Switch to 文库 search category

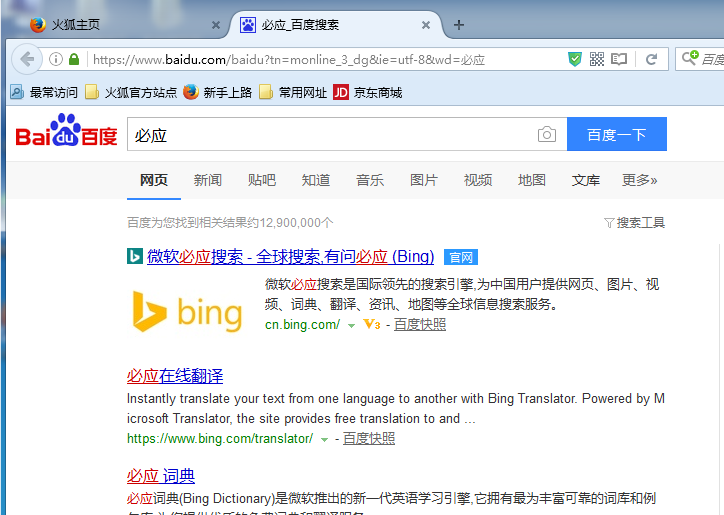pyautogui.click(x=586, y=180)
